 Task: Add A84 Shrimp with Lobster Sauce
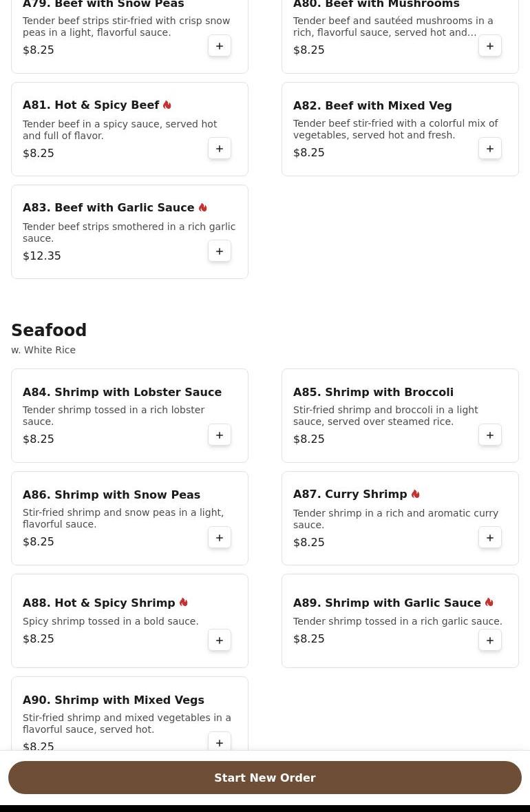click(220, 435)
